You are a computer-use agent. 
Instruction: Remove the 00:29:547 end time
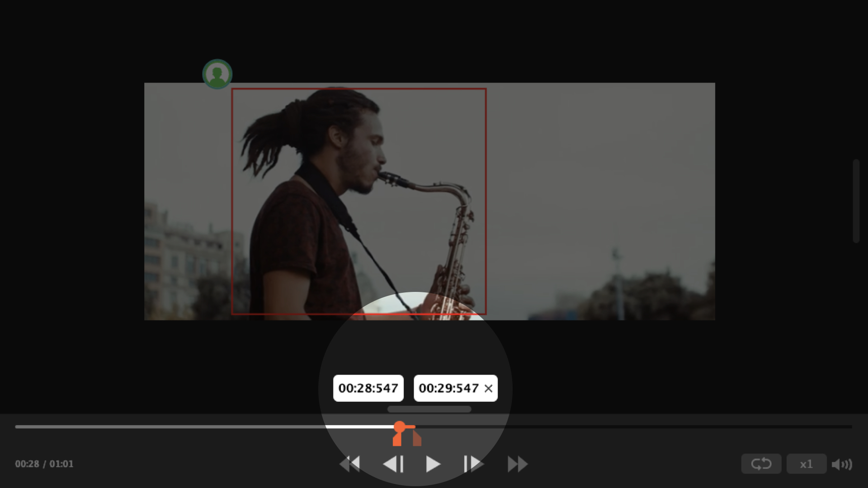point(488,389)
